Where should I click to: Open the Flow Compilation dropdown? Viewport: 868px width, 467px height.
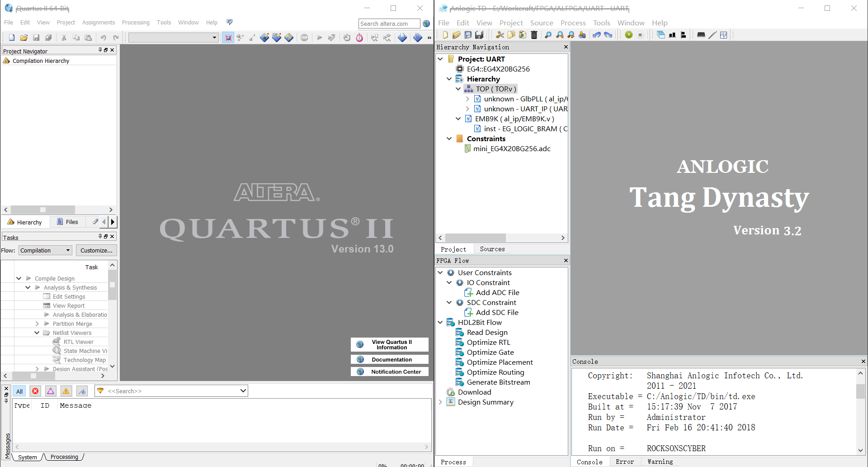point(45,250)
